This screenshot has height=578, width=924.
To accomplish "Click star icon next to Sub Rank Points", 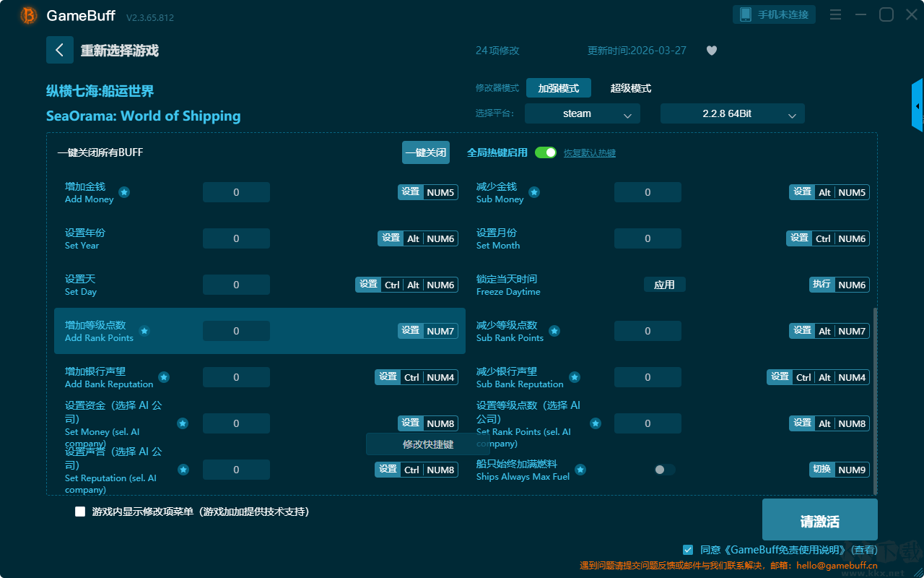I will [554, 331].
